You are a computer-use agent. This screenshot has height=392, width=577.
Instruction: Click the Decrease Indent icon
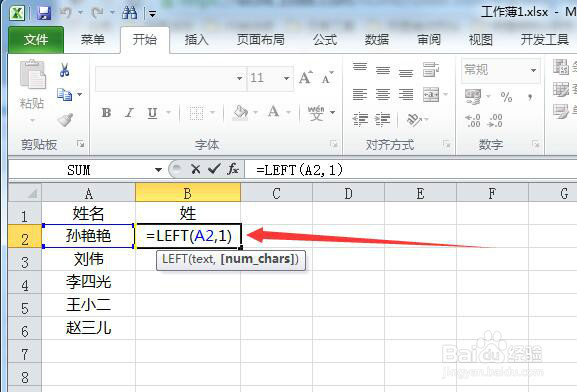[x=360, y=120]
